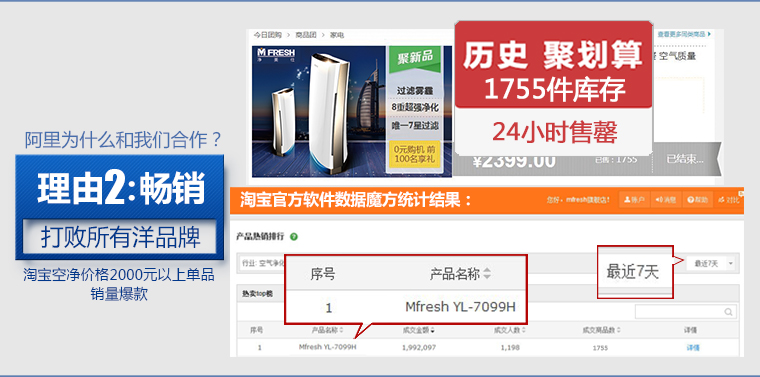Click the 1,198 buyers cell
This screenshot has height=377, width=760.
tap(510, 347)
